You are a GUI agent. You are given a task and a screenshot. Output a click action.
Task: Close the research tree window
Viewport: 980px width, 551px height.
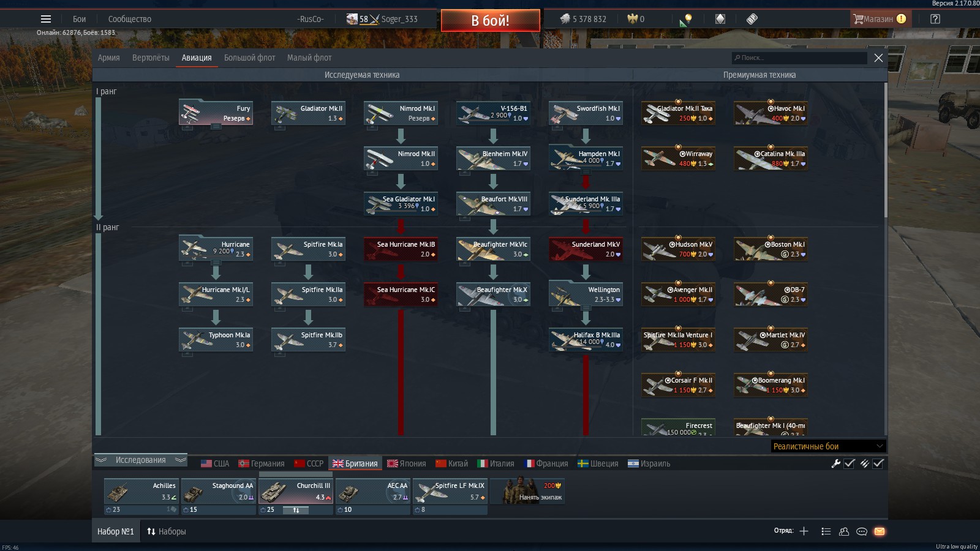tap(878, 58)
